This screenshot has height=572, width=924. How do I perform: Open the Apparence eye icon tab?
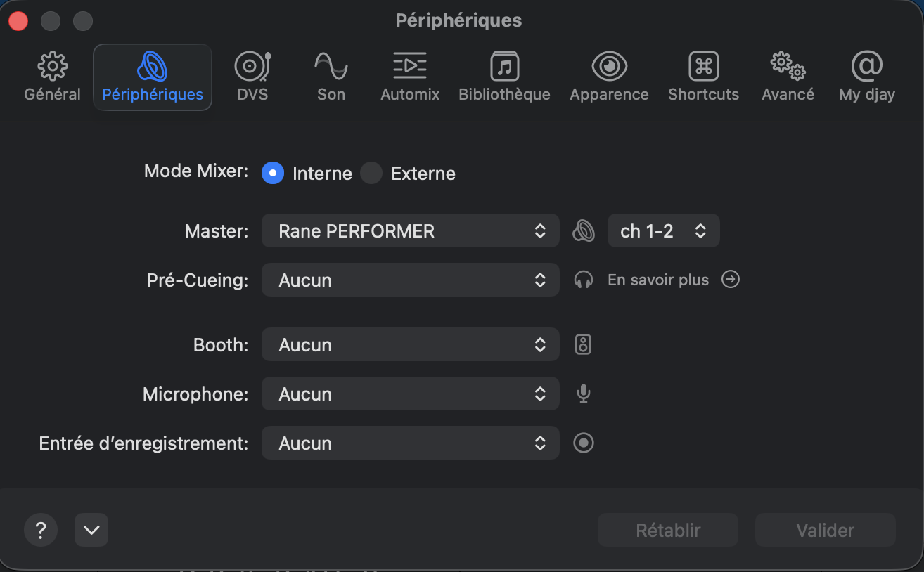[x=609, y=77]
